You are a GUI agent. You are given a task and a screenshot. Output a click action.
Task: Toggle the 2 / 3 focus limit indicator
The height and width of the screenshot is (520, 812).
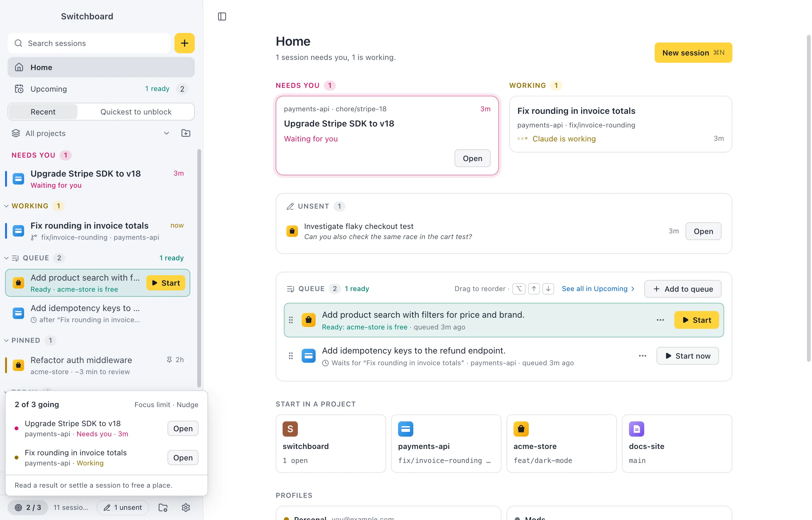click(x=28, y=507)
